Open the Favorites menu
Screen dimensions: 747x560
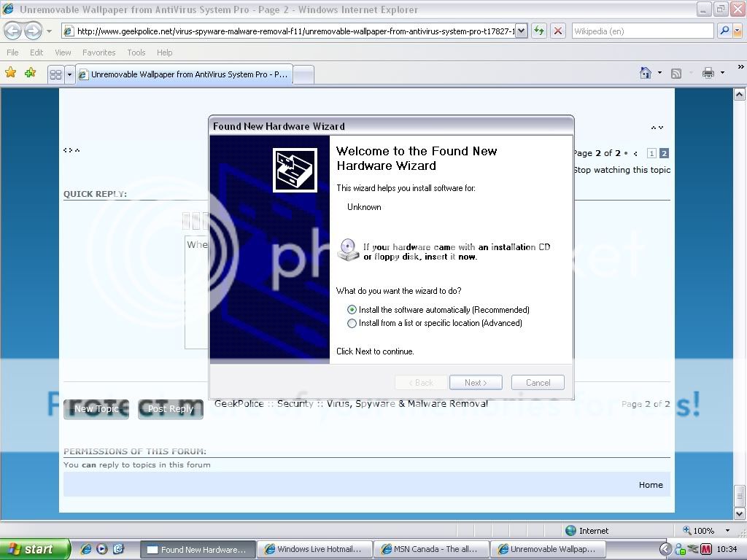(x=98, y=52)
